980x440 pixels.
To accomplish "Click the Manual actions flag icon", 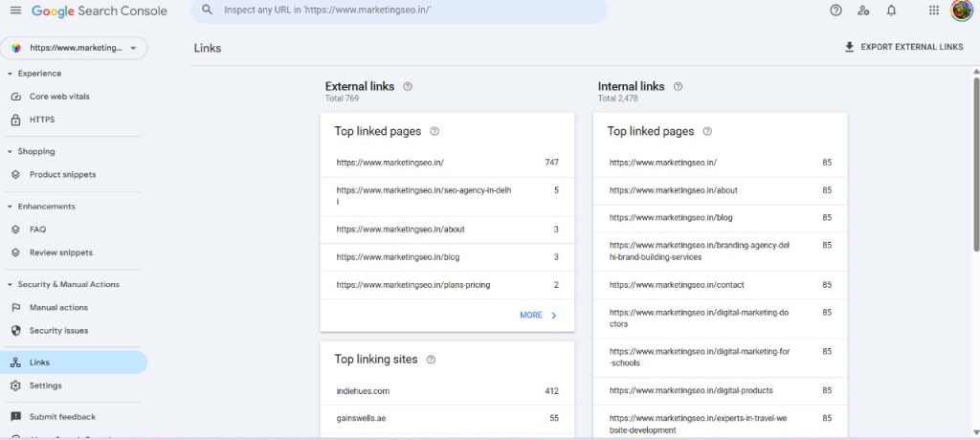I will [x=16, y=307].
